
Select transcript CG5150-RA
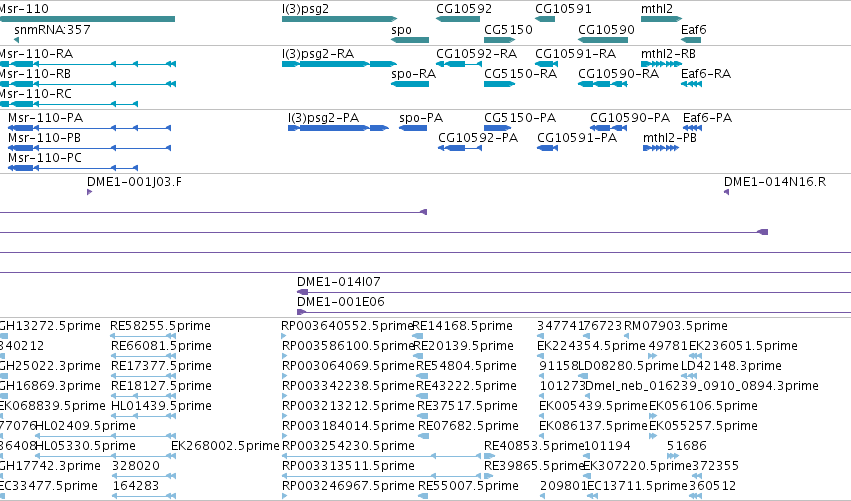[x=520, y=74]
